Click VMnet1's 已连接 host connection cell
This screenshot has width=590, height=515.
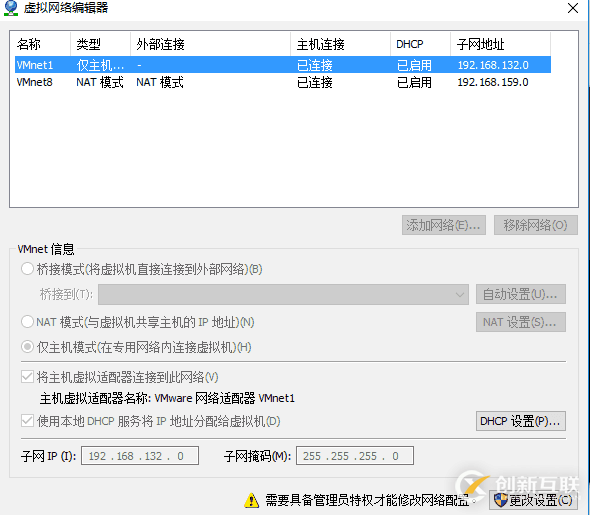(315, 65)
